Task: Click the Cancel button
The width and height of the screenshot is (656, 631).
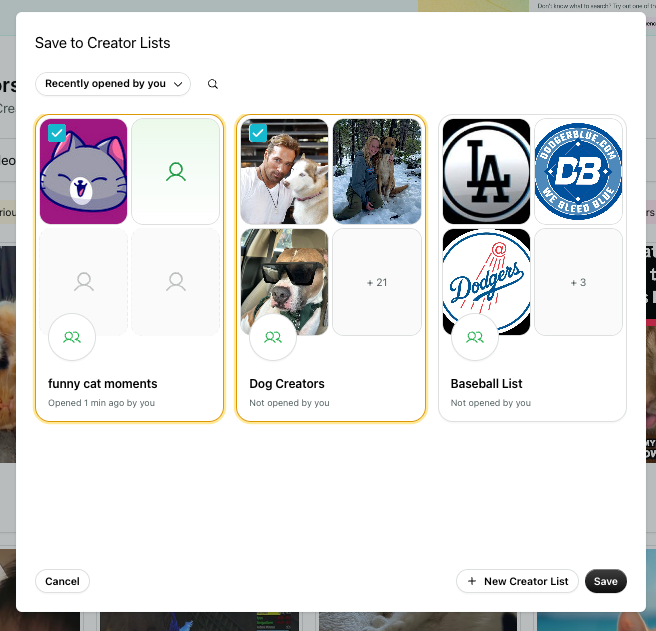Action: 62,581
